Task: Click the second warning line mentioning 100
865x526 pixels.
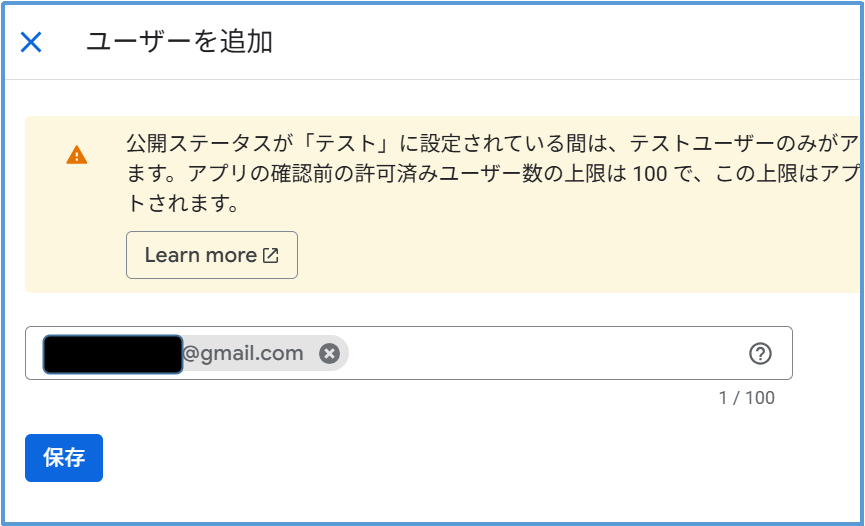Action: point(480,174)
